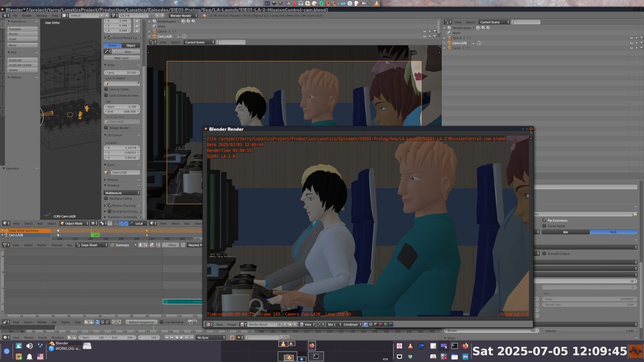Image resolution: width=644 pixels, height=362 pixels.
Task: Open the Help menu
Action: [x=55, y=16]
